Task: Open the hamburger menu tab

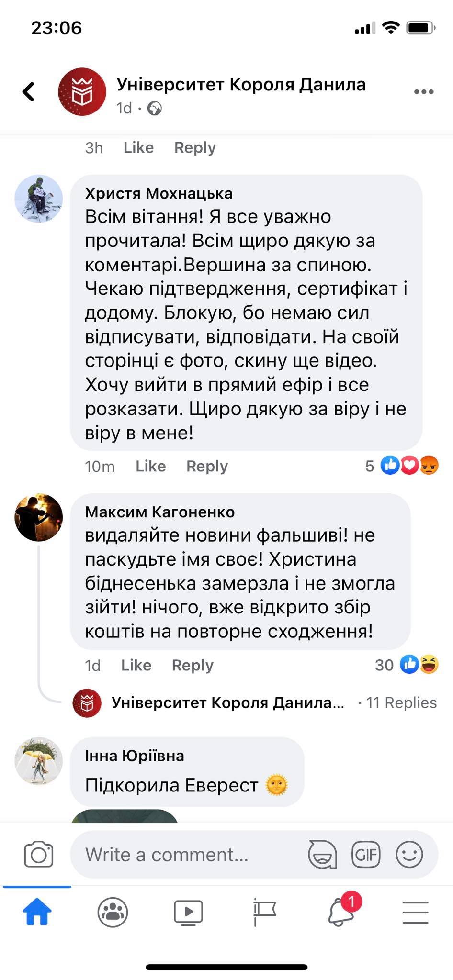Action: 415,912
